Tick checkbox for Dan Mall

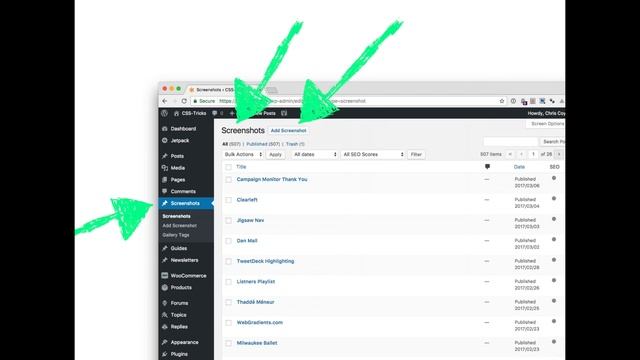(x=229, y=241)
